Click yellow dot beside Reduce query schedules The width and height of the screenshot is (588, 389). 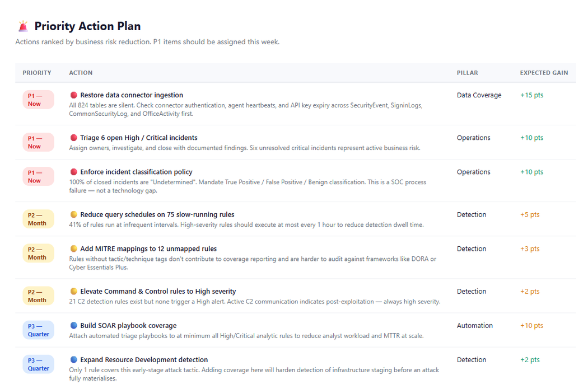[74, 215]
